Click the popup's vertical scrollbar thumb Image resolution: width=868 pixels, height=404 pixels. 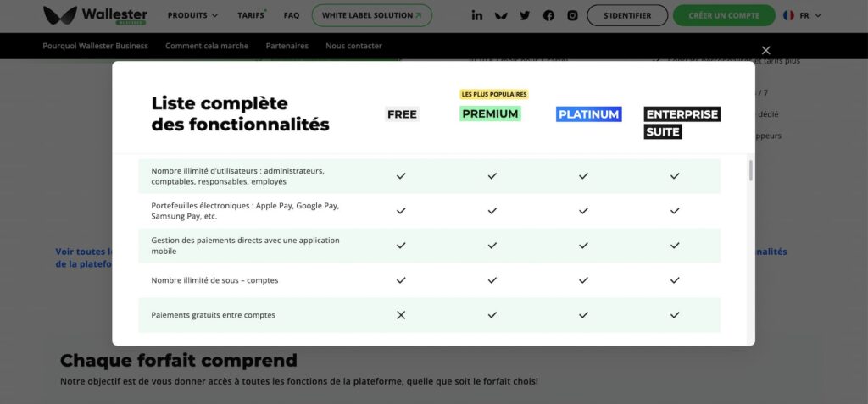(750, 169)
